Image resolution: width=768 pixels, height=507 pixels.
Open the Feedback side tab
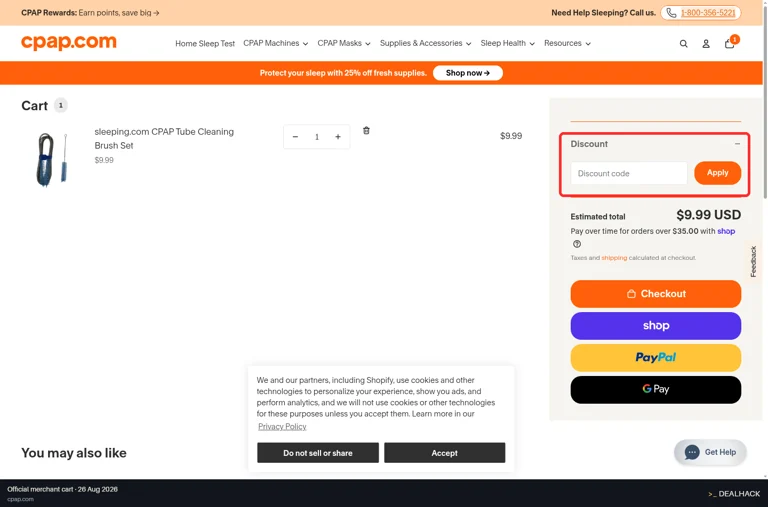754,261
